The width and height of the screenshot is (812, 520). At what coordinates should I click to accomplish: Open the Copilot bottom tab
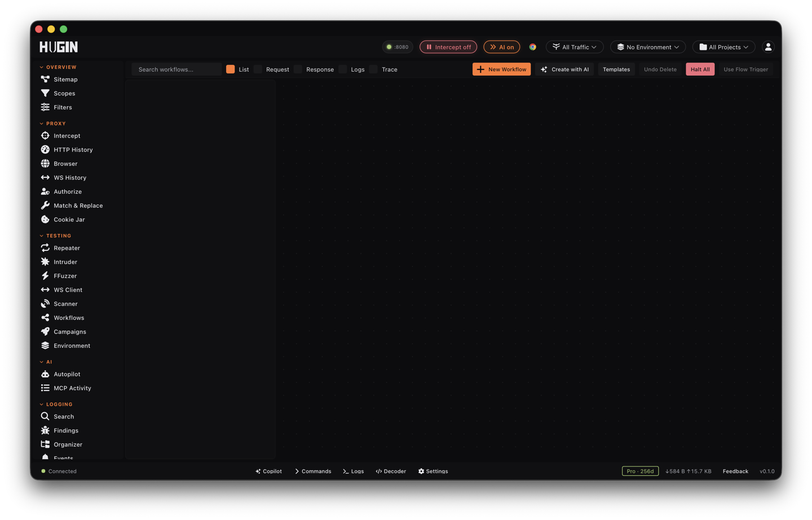(x=268, y=471)
